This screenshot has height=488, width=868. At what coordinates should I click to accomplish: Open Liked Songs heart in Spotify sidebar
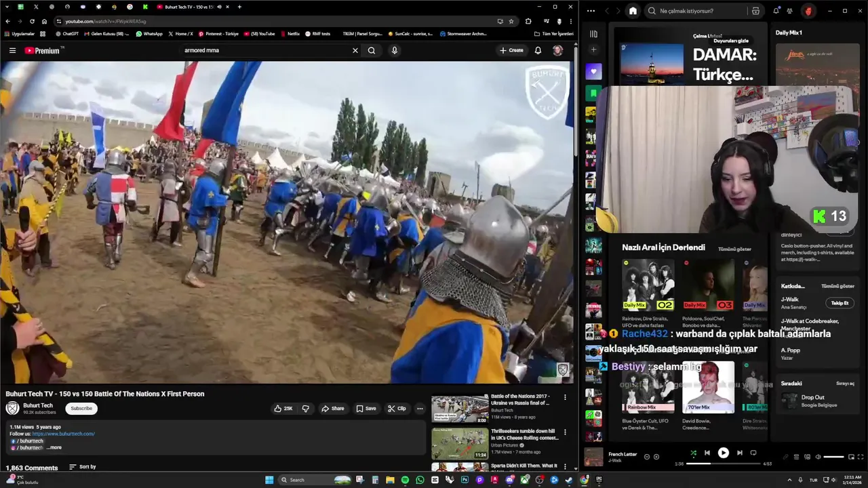point(593,72)
